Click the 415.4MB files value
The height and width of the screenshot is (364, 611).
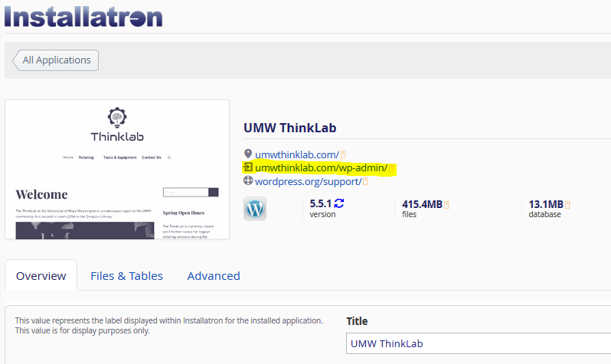click(422, 204)
